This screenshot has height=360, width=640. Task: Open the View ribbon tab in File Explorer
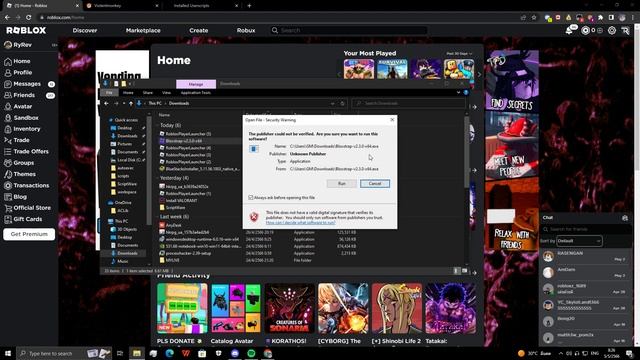(166, 93)
